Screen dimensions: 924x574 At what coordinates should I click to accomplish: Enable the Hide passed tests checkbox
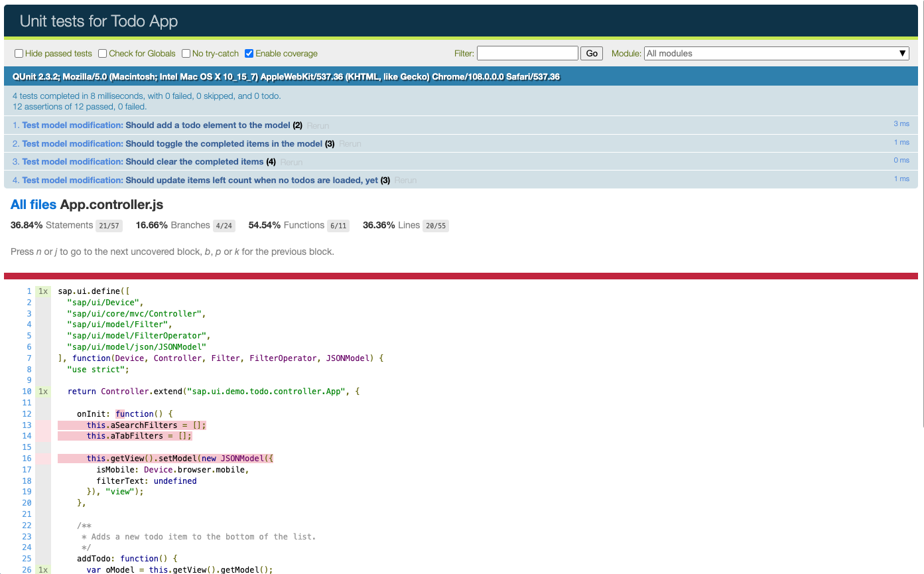(19, 54)
